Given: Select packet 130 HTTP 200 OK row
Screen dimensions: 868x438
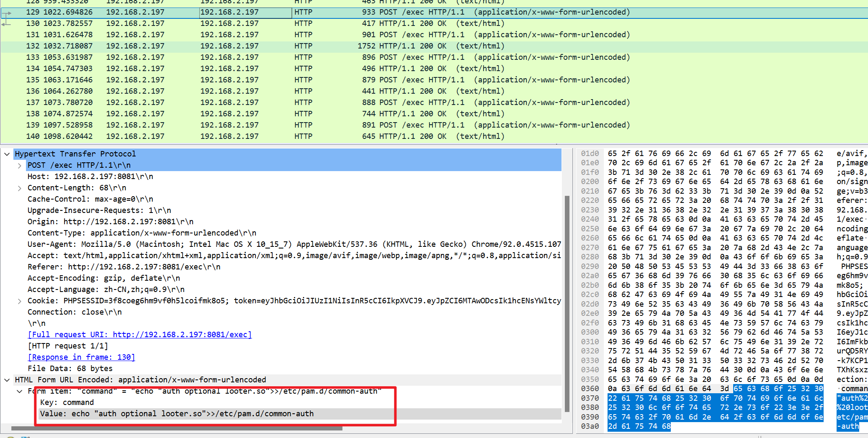Looking at the screenshot, I should pos(434,23).
